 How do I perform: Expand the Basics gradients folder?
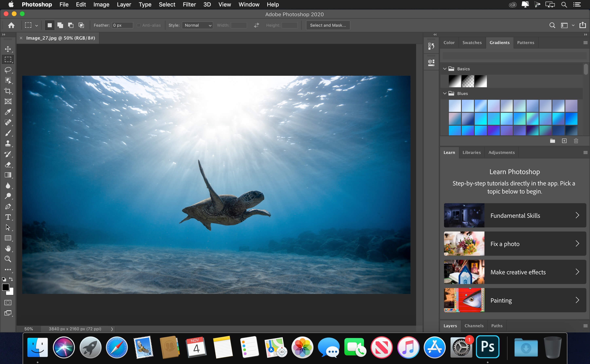coord(445,69)
